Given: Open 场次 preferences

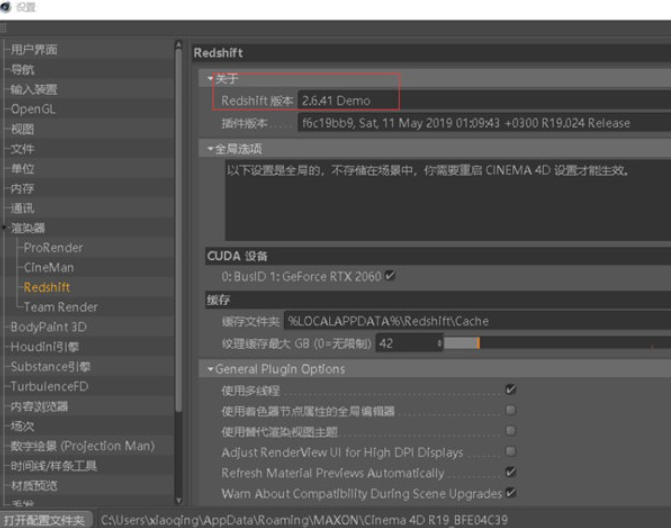Looking at the screenshot, I should tap(22, 426).
